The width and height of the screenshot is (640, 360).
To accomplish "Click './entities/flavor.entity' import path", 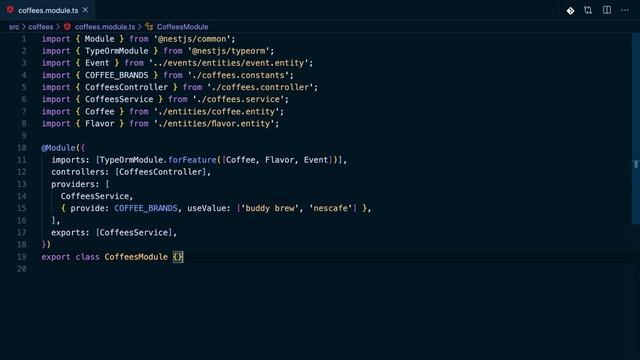I will 214,124.
